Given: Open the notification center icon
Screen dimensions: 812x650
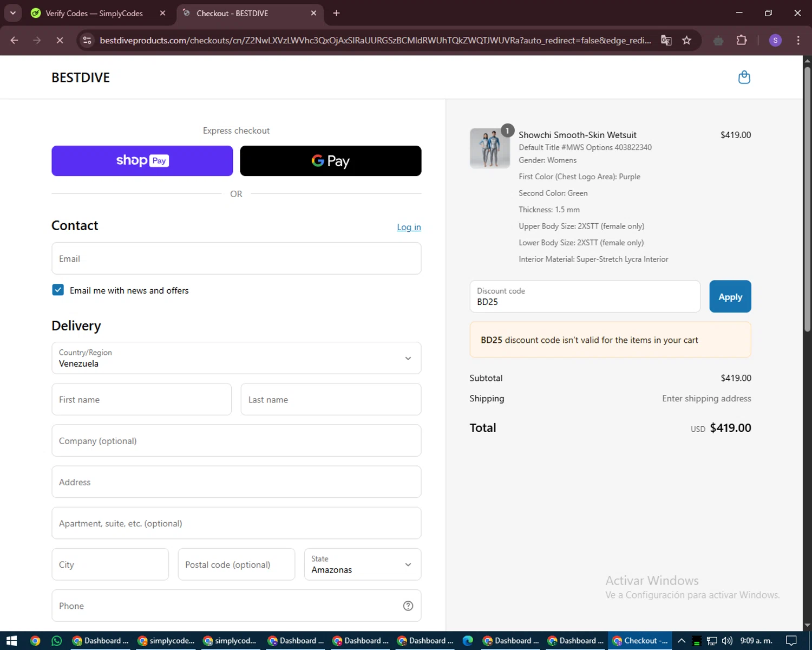Looking at the screenshot, I should coord(791,641).
